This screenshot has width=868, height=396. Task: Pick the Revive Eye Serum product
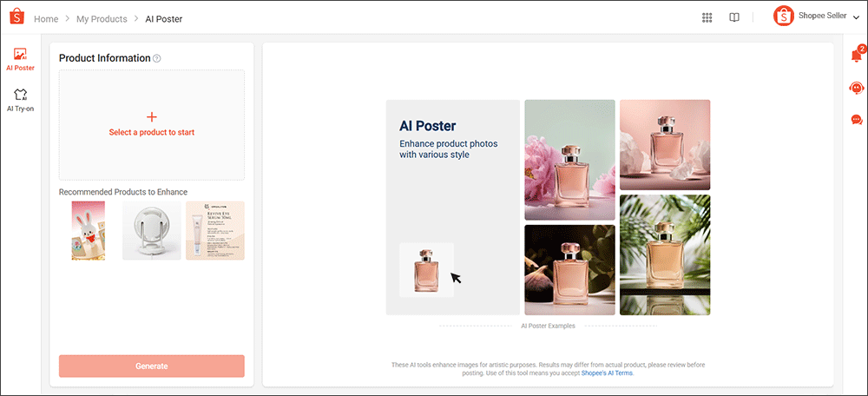pyautogui.click(x=214, y=230)
